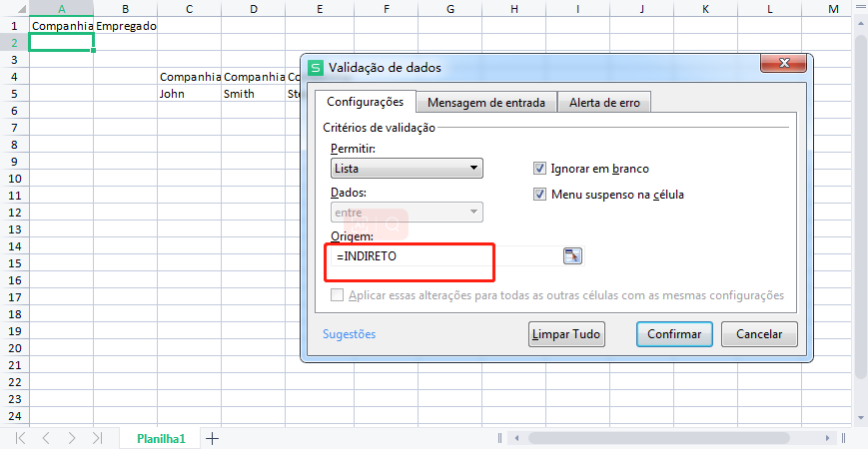Viewport: 868px width, 449px height.
Task: Select cell A1 containing Companhia
Action: coord(62,25)
